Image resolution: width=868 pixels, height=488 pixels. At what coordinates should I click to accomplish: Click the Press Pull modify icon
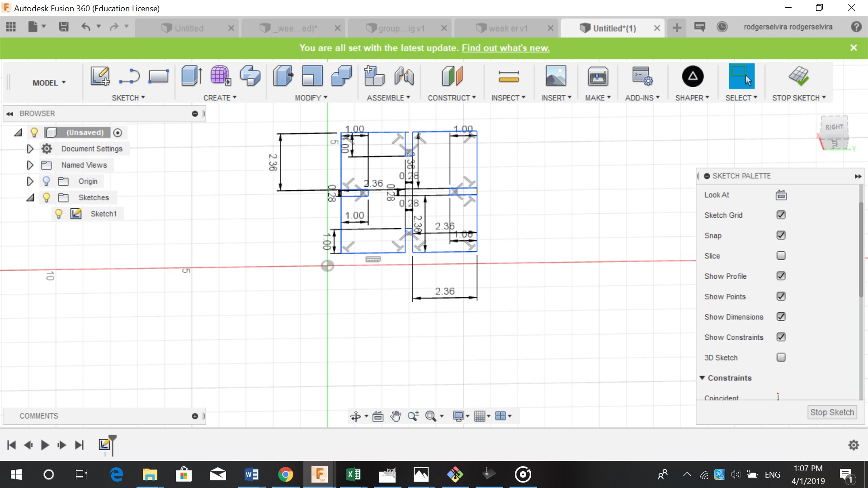click(283, 76)
